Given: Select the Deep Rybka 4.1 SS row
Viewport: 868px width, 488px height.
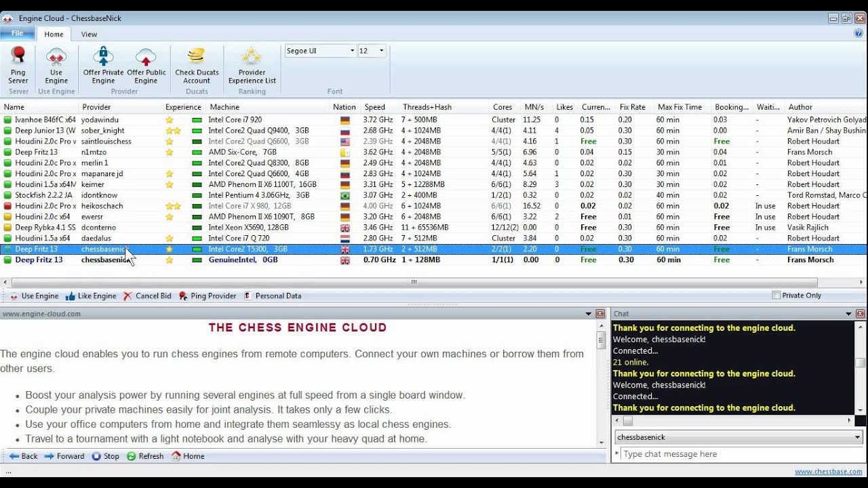Looking at the screenshot, I should (x=434, y=228).
